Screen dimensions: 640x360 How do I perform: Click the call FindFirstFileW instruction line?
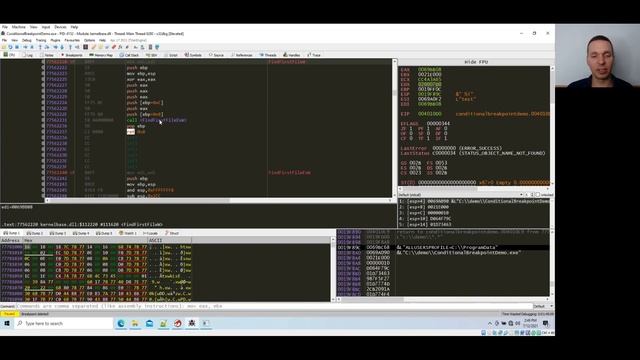[157, 120]
